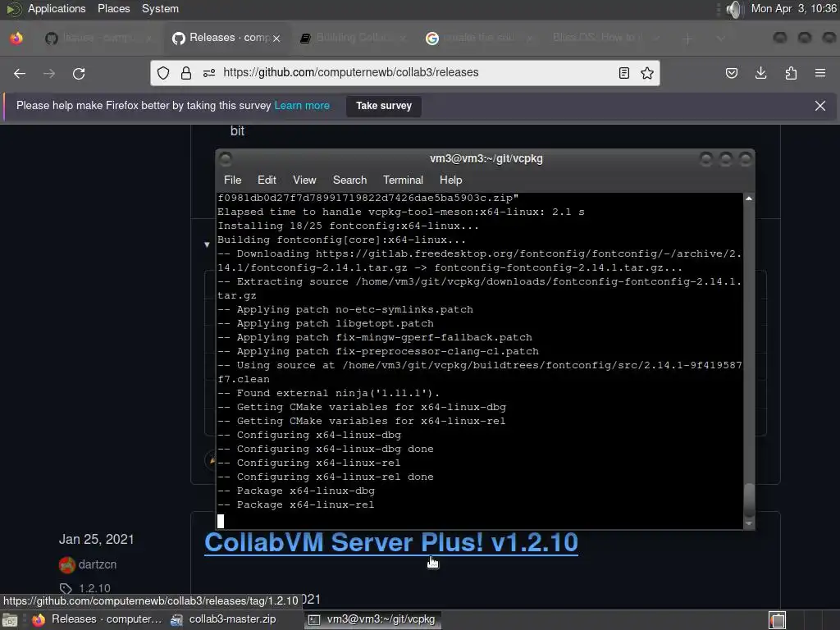Open the terminal File menu

coord(232,180)
